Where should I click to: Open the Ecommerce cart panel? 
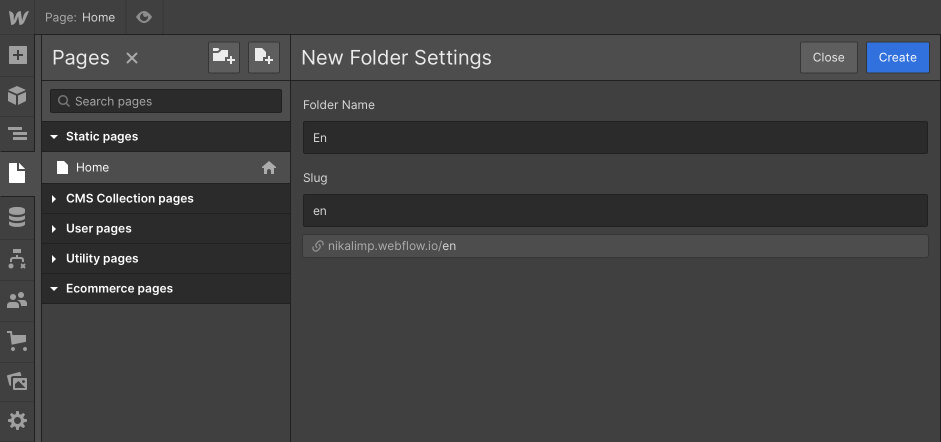click(18, 341)
